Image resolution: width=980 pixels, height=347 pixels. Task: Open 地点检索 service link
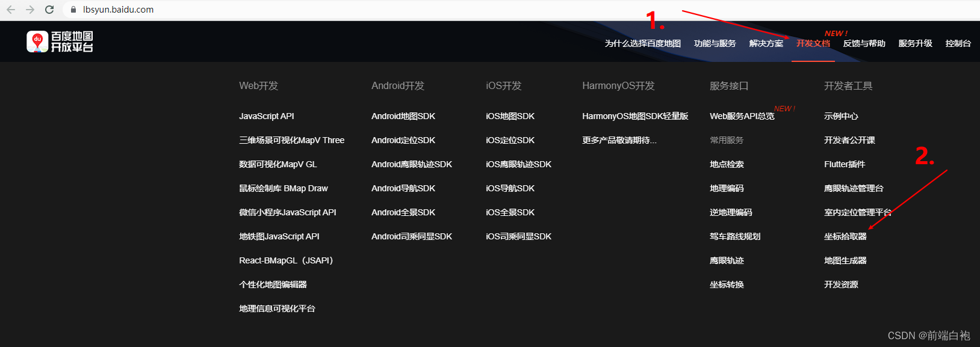727,164
